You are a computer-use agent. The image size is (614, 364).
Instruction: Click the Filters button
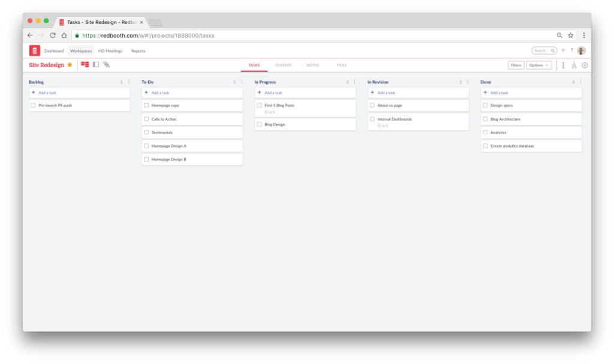coord(516,65)
